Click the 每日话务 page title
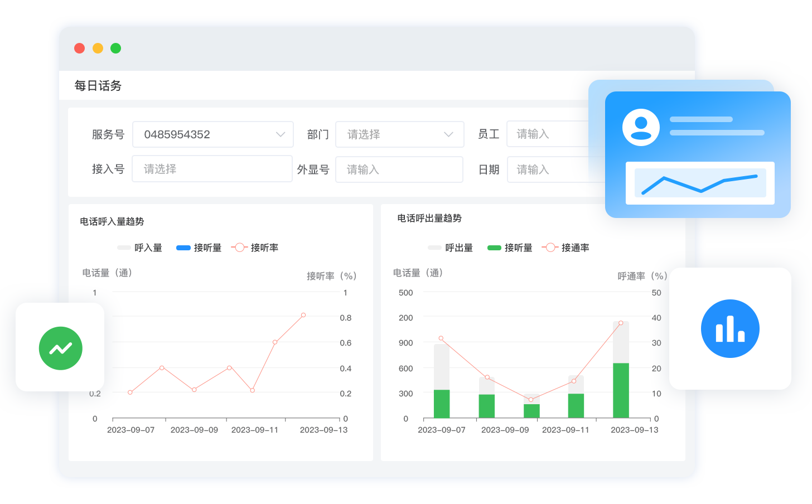 (x=98, y=85)
